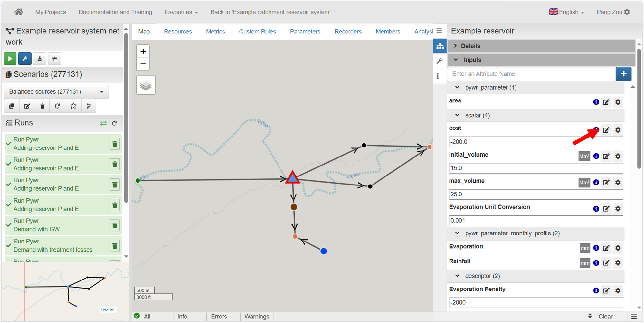
Task: Click the green run model play button
Action: pyautogui.click(x=10, y=59)
